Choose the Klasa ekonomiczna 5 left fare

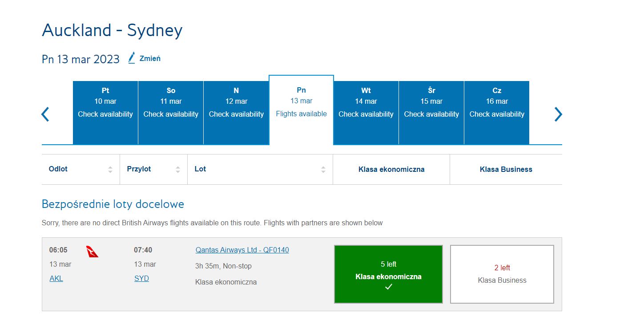pyautogui.click(x=388, y=274)
